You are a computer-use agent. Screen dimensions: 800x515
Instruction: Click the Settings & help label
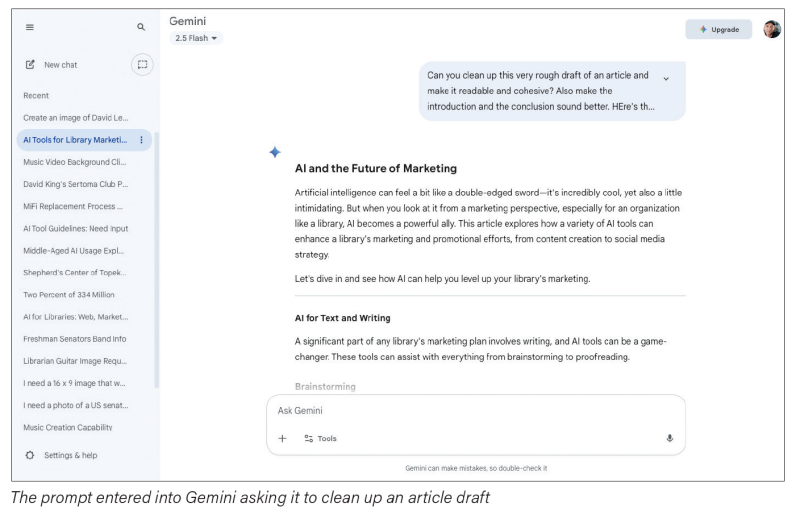click(70, 455)
